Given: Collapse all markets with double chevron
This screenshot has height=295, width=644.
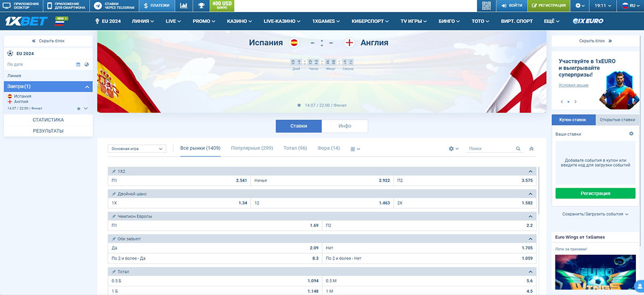Looking at the screenshot, I should (x=531, y=149).
